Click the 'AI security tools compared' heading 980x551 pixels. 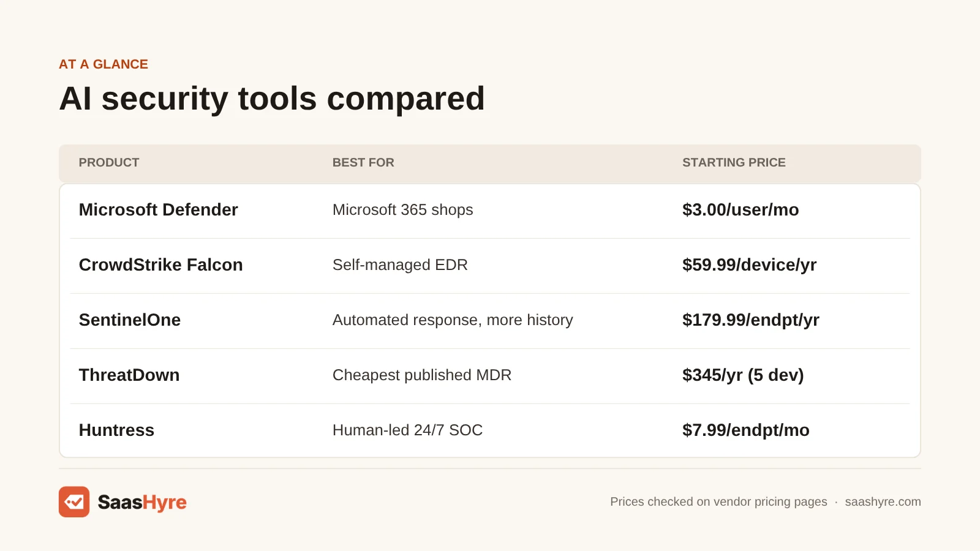pyautogui.click(x=272, y=99)
